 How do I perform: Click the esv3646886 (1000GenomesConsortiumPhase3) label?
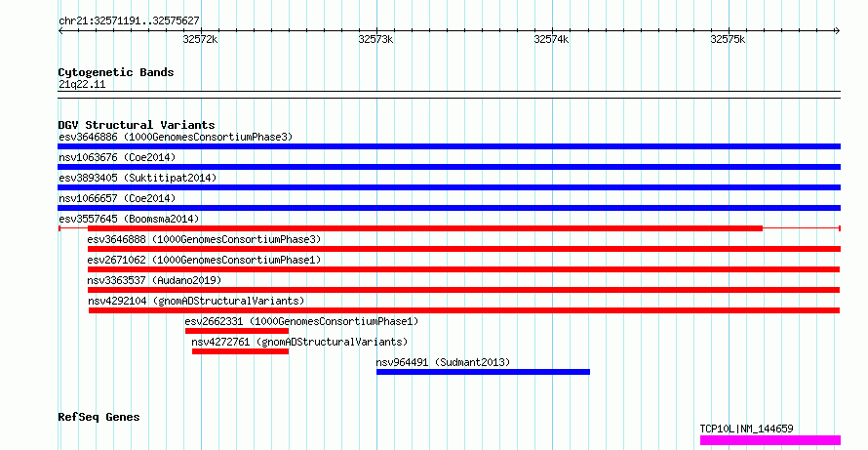[176, 137]
